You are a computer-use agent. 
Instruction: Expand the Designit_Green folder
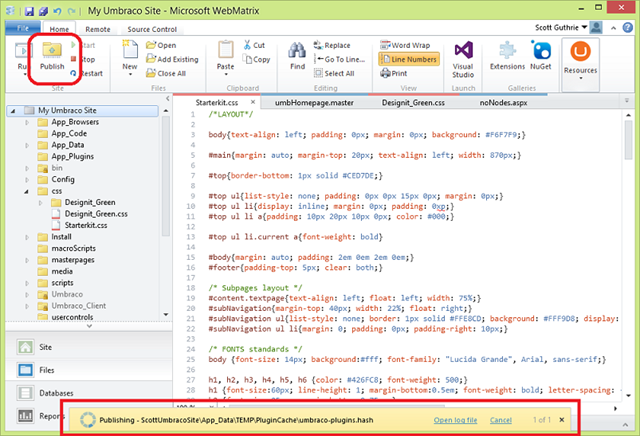(x=40, y=202)
